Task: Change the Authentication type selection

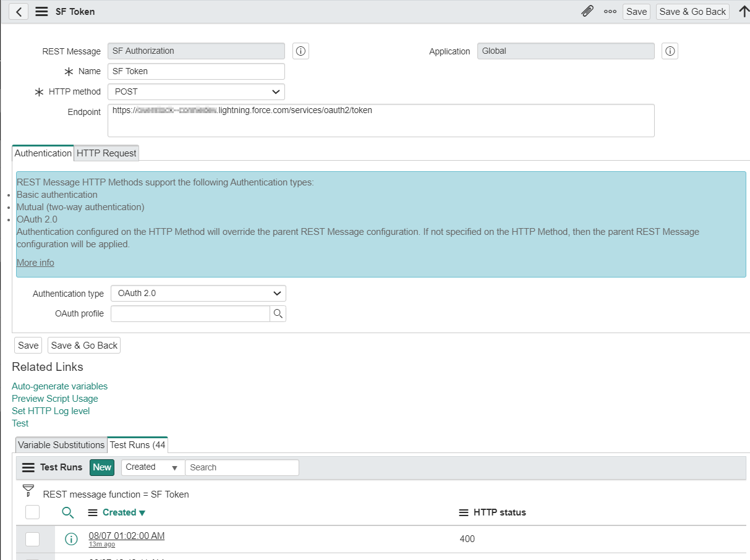Action: 198,293
